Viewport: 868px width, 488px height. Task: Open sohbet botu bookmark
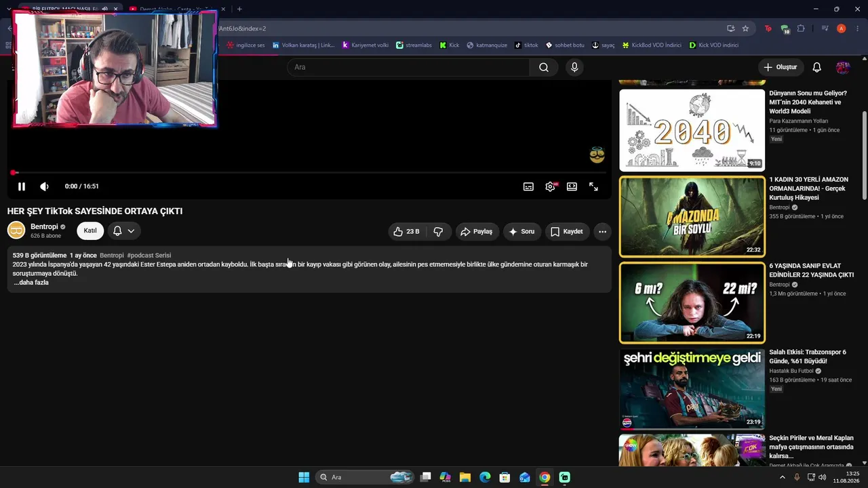click(564, 45)
